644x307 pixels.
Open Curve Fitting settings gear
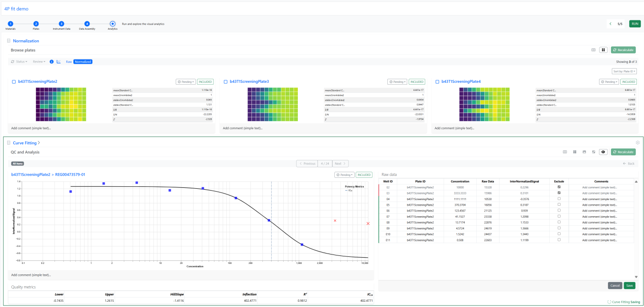(x=637, y=142)
